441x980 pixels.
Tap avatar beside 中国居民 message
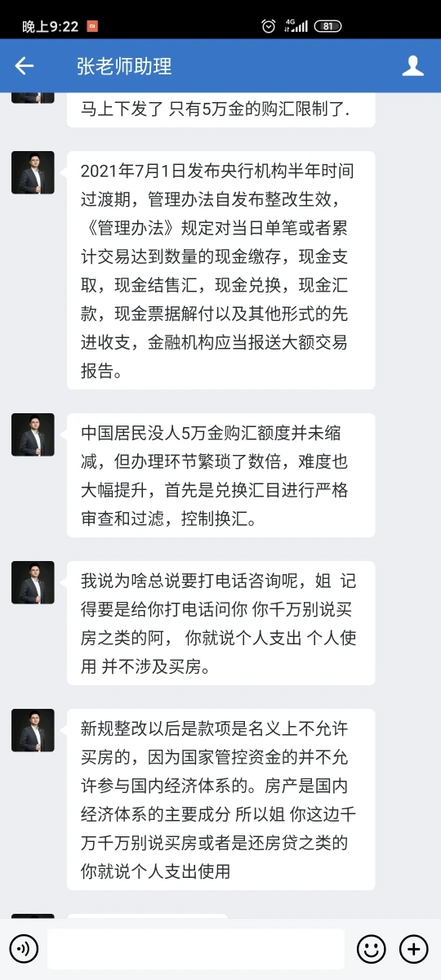pos(33,434)
